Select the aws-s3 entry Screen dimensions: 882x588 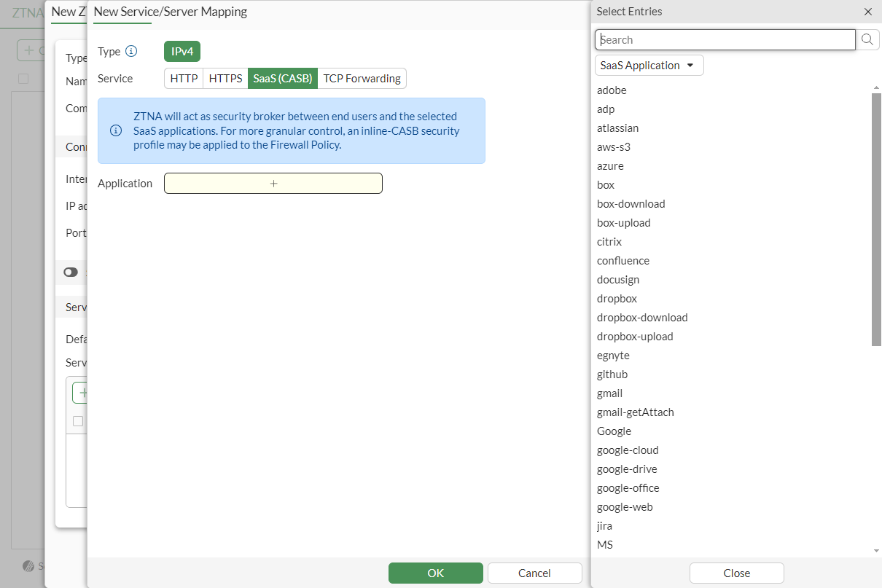click(x=614, y=147)
